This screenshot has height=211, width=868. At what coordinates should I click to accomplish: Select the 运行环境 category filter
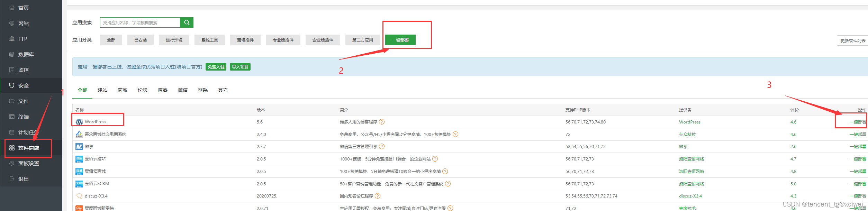[174, 40]
